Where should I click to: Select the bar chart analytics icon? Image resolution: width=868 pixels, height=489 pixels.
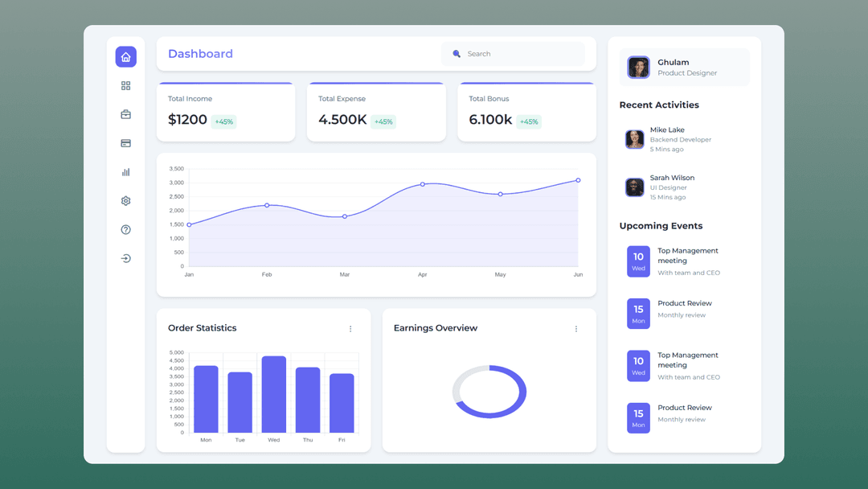125,171
